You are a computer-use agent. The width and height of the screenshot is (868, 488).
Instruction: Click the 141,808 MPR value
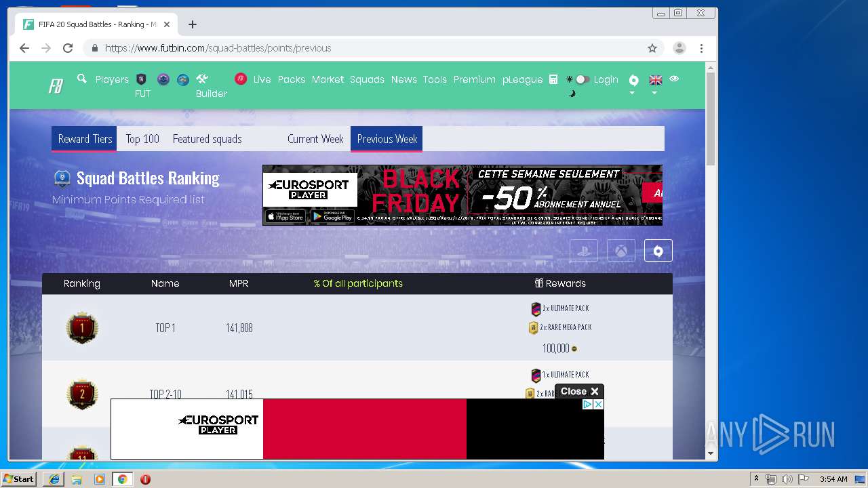coord(239,328)
